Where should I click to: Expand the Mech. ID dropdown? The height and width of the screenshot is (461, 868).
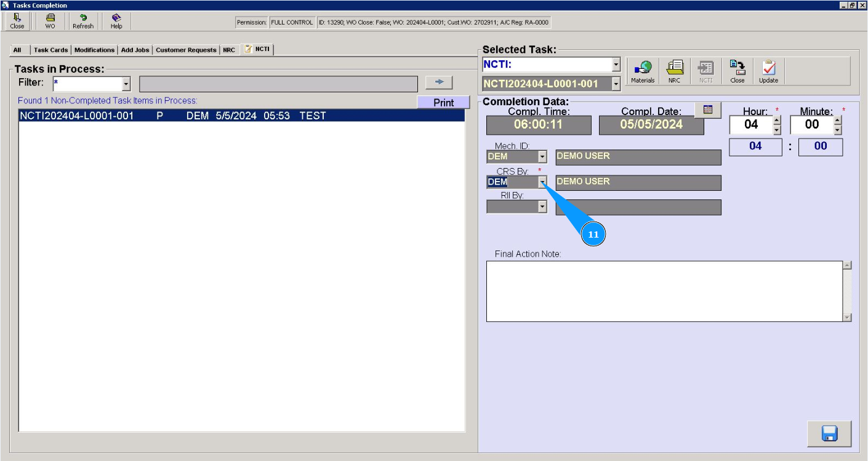coord(542,157)
